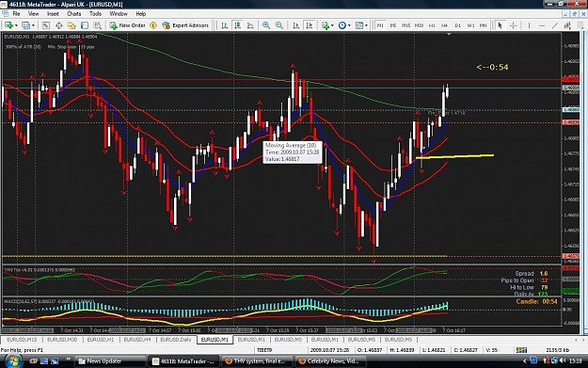Open Celebrity News Firefox taskbar window
The height and width of the screenshot is (368, 588).
pos(330,361)
